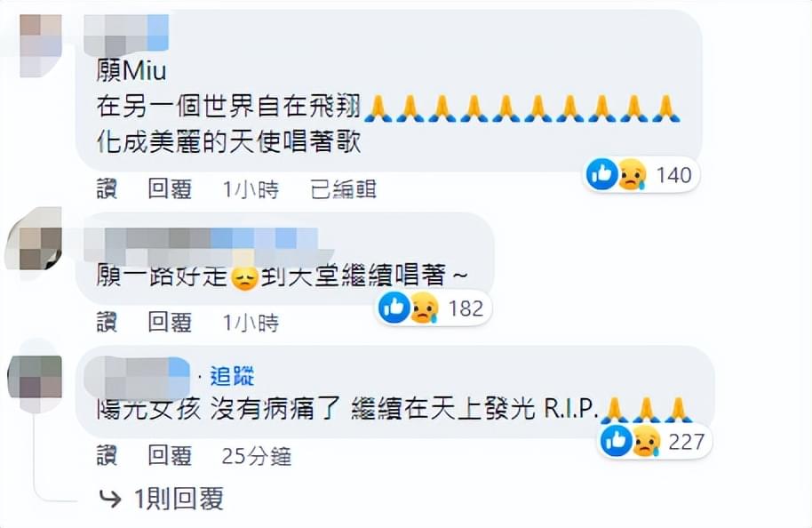Screen dimensions: 812x528
Task: Follow the third commenter via 追蹤
Action: pyautogui.click(x=232, y=376)
